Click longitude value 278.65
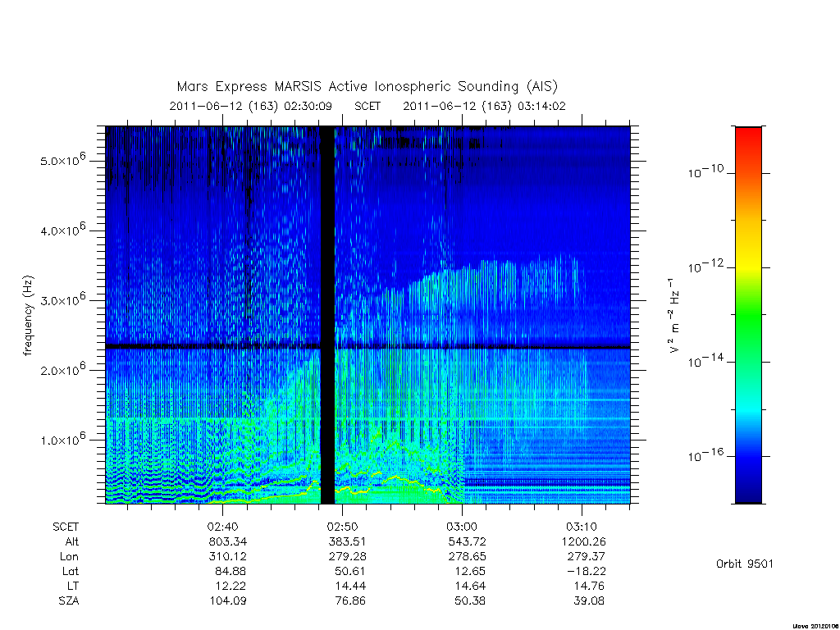 click(467, 557)
